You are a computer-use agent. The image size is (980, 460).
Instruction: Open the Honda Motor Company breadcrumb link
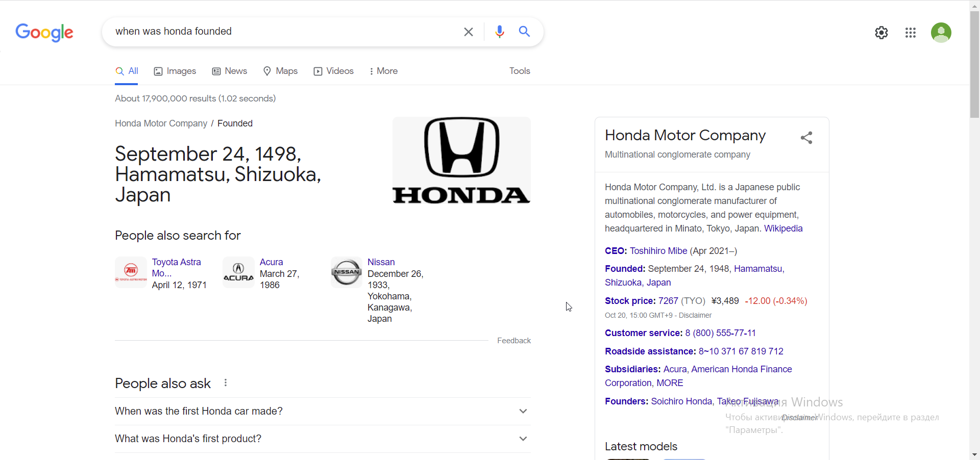[x=161, y=123]
